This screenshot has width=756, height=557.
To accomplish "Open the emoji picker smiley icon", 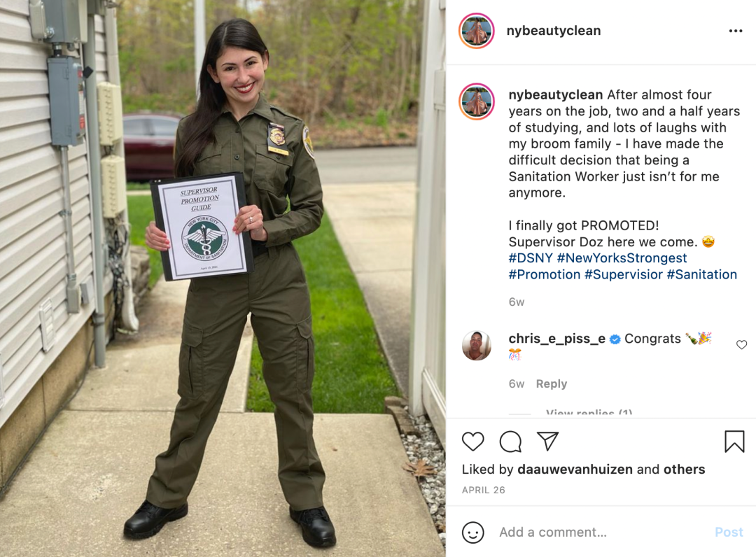I will point(472,533).
